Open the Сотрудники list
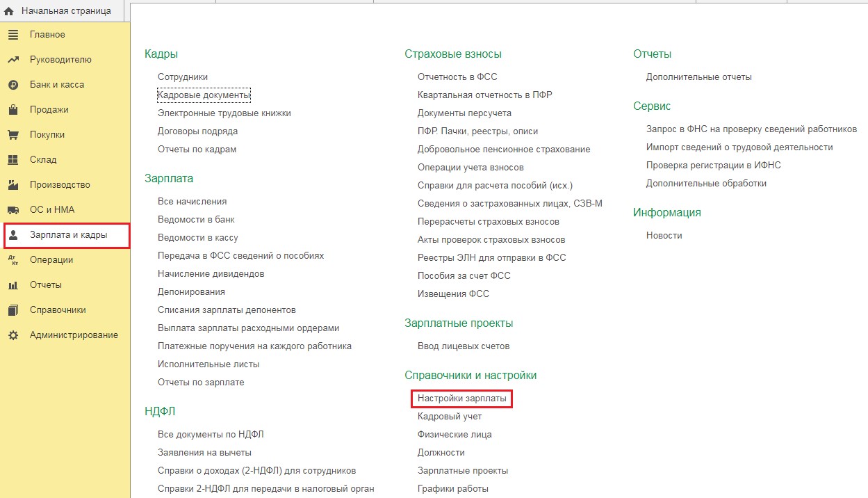Viewport: 868px width, 498px height. pyautogui.click(x=183, y=77)
